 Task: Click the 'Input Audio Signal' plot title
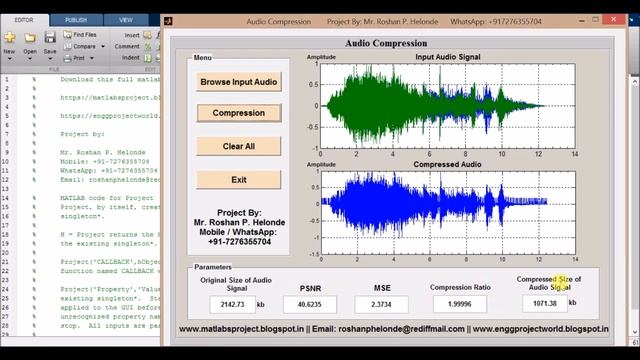tap(448, 57)
